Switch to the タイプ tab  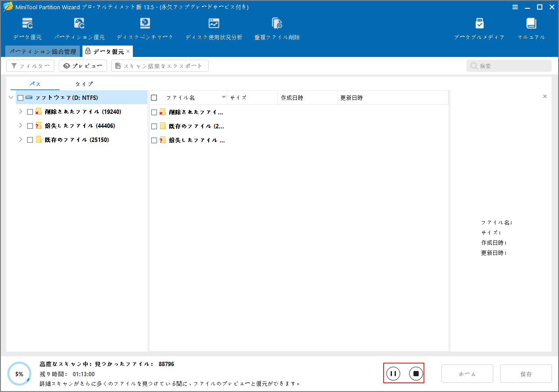point(83,84)
